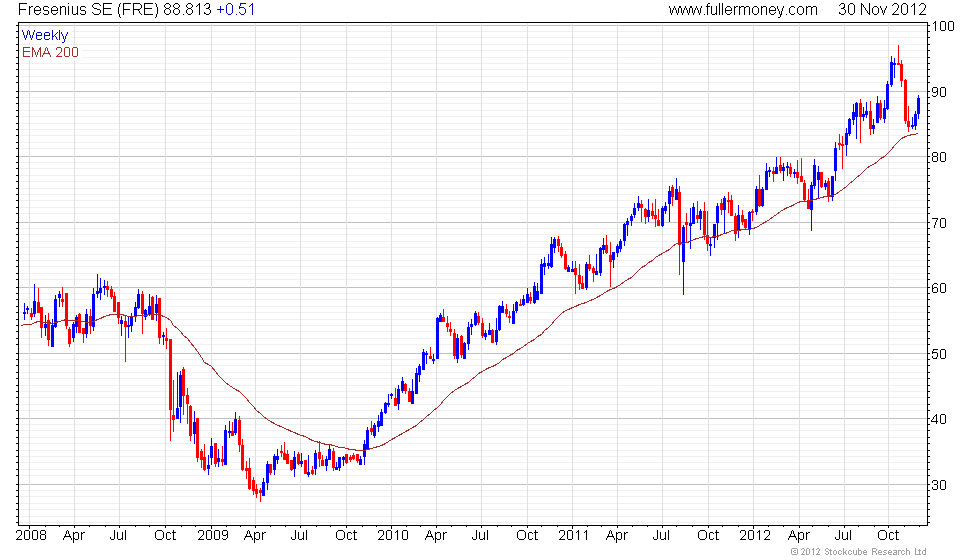Viewport: 980px width, 560px height.
Task: Click the 2009 year axis label
Action: coord(213,535)
